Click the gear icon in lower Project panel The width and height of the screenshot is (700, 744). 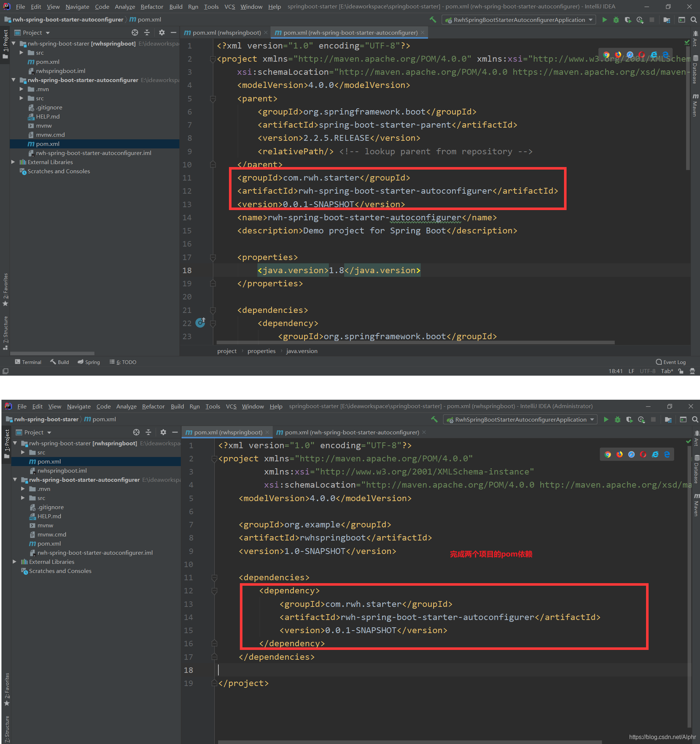point(163,432)
